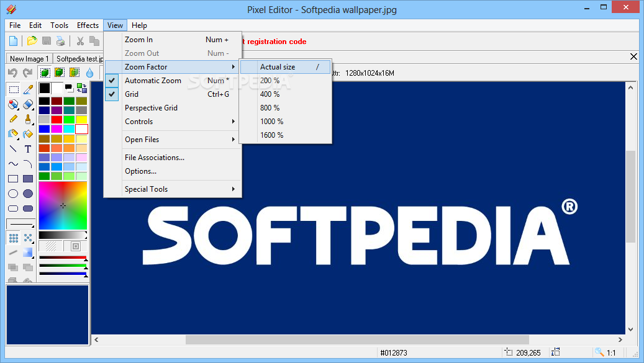
Task: Pick the red color swatch
Action: point(57,119)
